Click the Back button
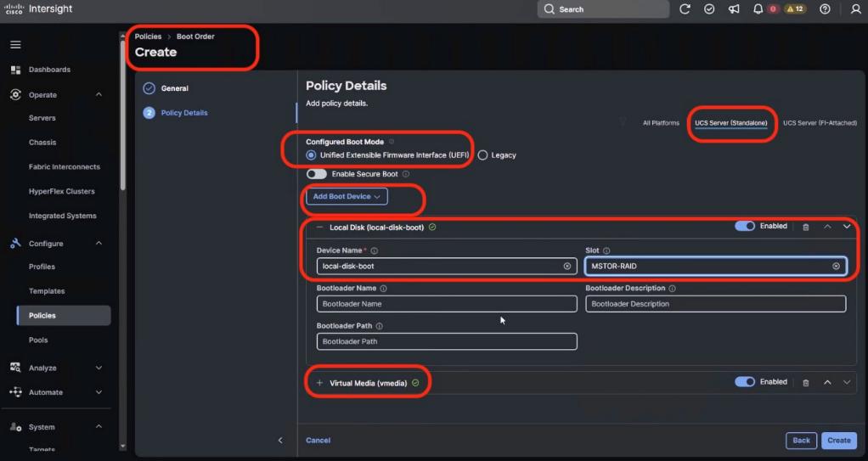 pos(801,441)
